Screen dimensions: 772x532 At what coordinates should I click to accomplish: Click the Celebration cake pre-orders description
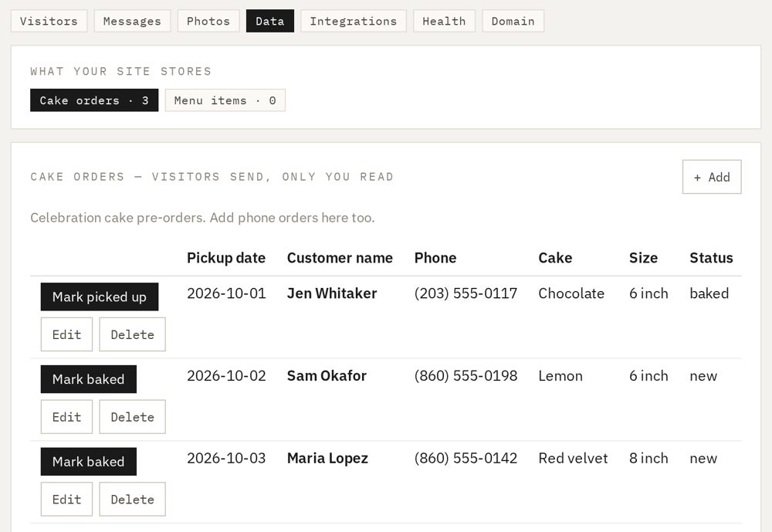click(x=202, y=218)
